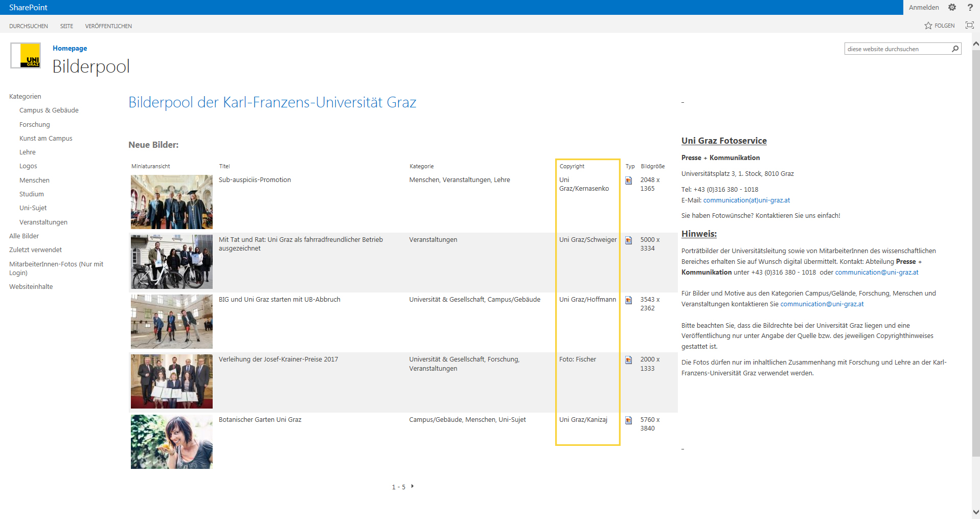Screen dimensions: 980x519
Task: Click Uni Graz Fotoservice heading
Action: [724, 141]
